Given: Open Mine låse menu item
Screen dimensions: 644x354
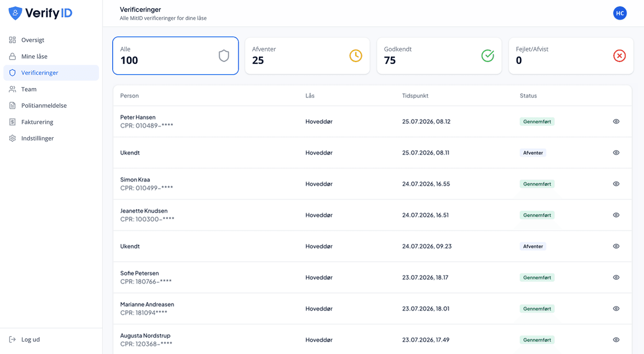Looking at the screenshot, I should pos(51,56).
